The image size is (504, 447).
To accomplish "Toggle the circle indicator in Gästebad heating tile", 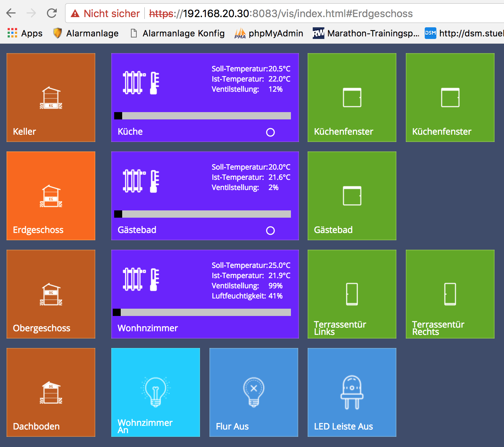I will 270,230.
